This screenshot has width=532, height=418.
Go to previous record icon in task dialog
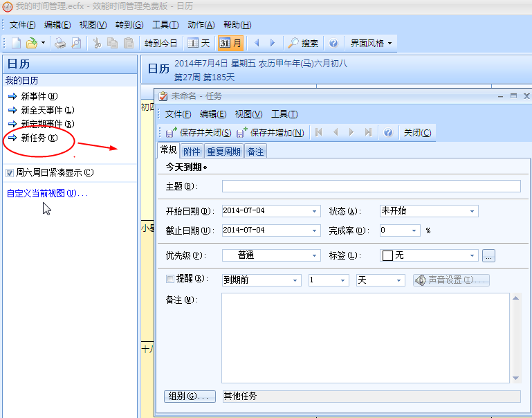click(x=336, y=132)
